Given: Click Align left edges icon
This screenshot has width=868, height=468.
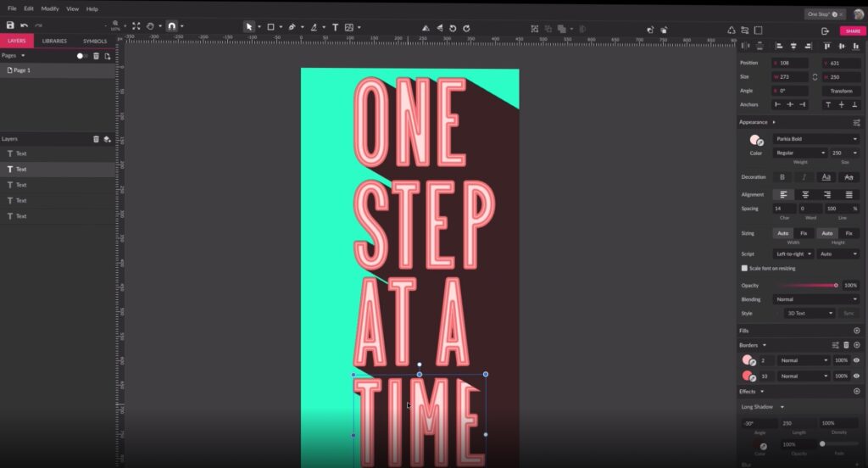Looking at the screenshot, I should pos(779,46).
